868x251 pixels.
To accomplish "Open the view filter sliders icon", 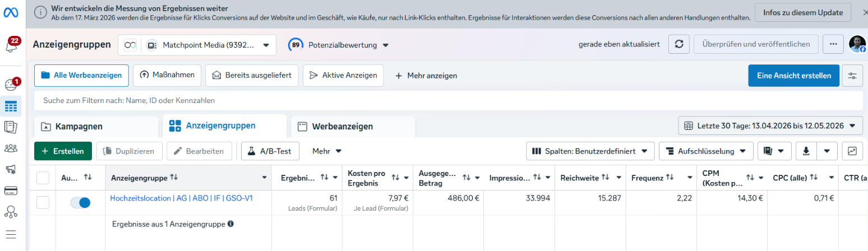I will 852,76.
